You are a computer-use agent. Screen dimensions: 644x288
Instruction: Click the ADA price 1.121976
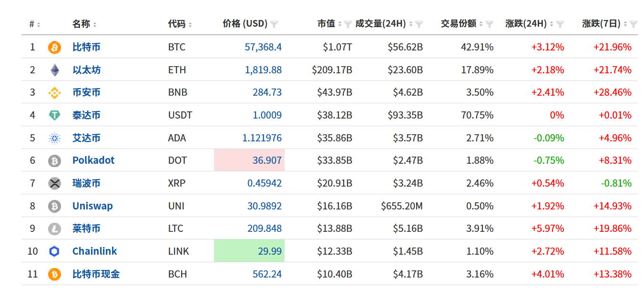pyautogui.click(x=262, y=138)
